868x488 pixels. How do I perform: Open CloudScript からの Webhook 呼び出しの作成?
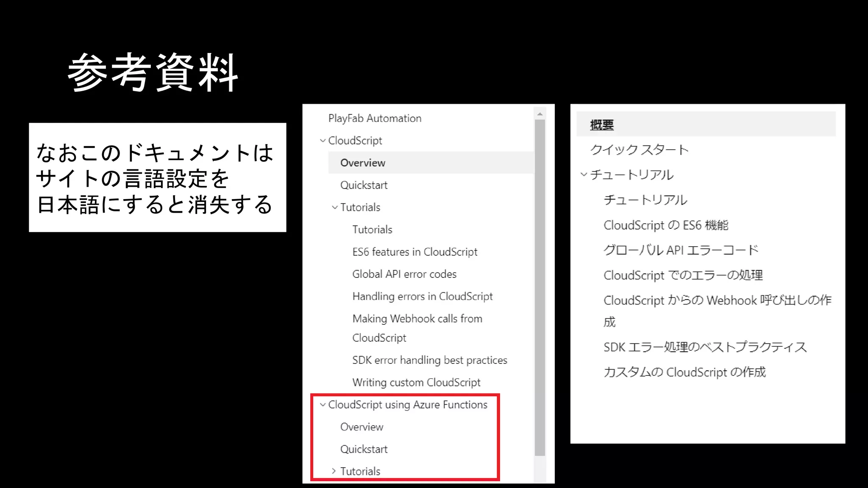(x=718, y=311)
